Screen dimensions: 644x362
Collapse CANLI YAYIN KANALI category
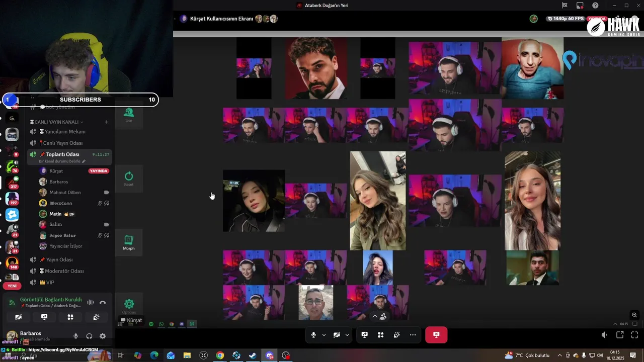56,122
